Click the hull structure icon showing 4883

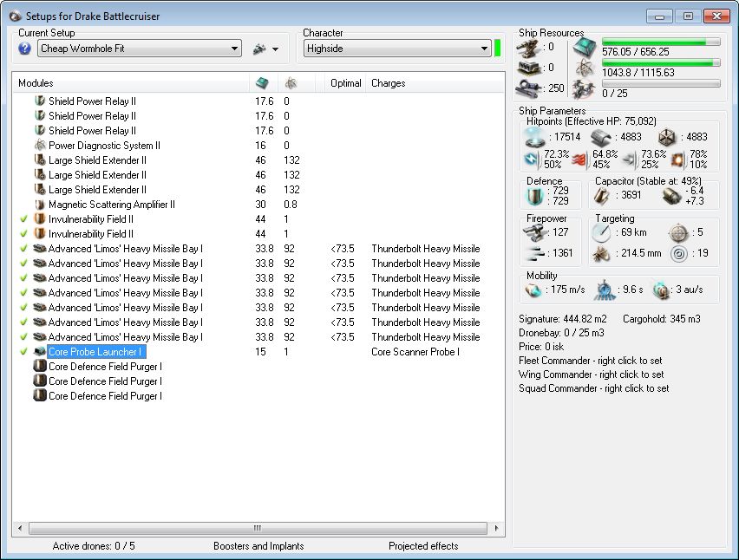pos(667,137)
